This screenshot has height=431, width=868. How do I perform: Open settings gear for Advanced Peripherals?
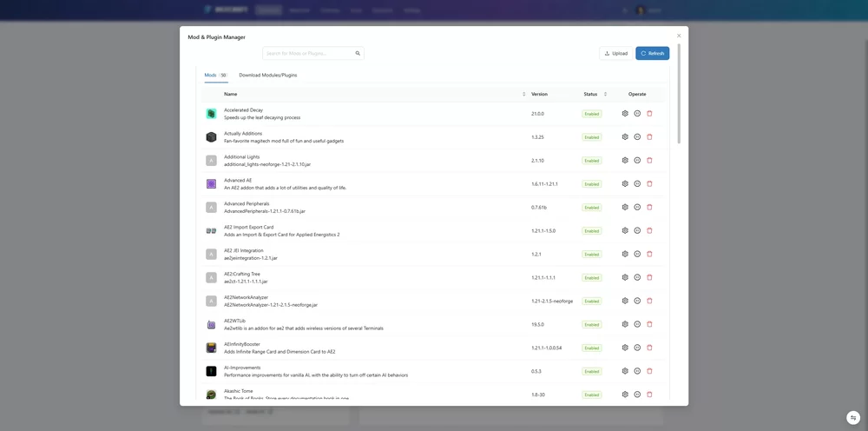pyautogui.click(x=625, y=207)
